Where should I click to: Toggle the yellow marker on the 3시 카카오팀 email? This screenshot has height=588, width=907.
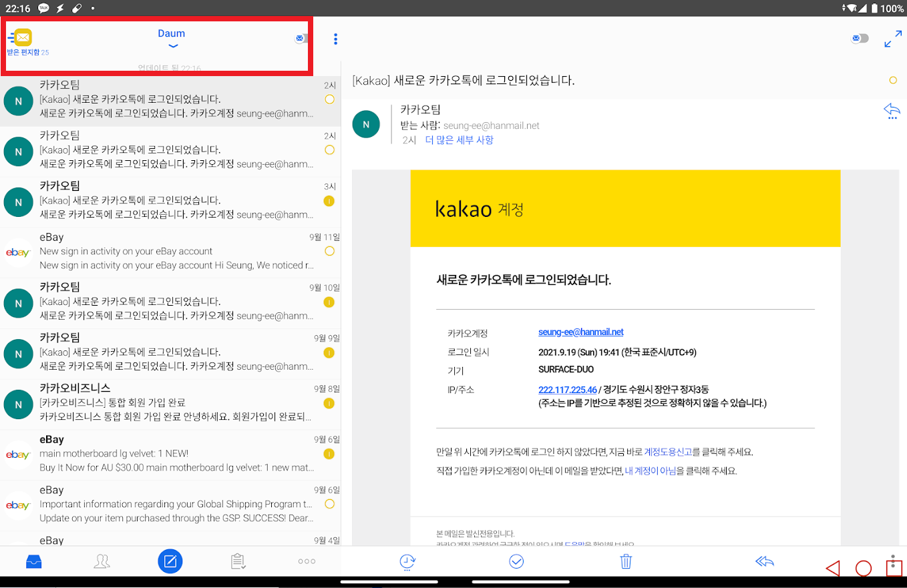pyautogui.click(x=329, y=201)
